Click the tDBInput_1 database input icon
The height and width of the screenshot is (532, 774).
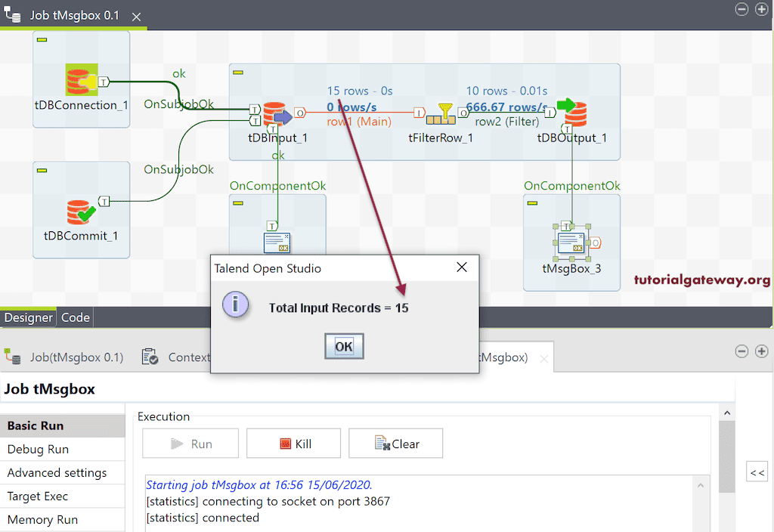coord(274,114)
